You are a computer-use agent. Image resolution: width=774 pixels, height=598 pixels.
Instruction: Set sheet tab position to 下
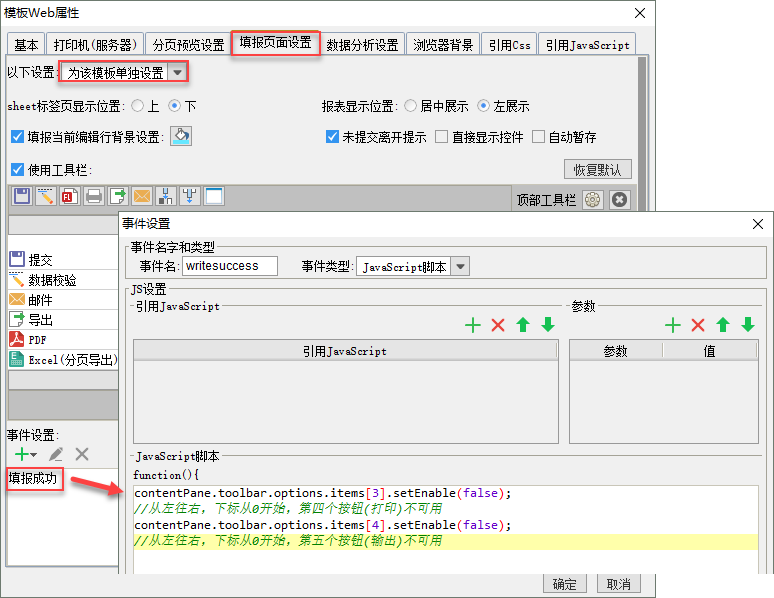pyautogui.click(x=174, y=106)
